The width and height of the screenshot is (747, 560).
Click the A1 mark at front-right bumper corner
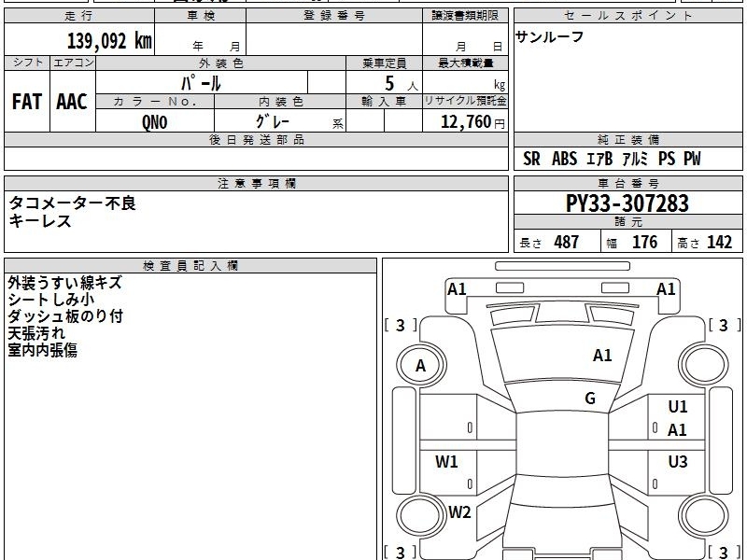pos(666,289)
